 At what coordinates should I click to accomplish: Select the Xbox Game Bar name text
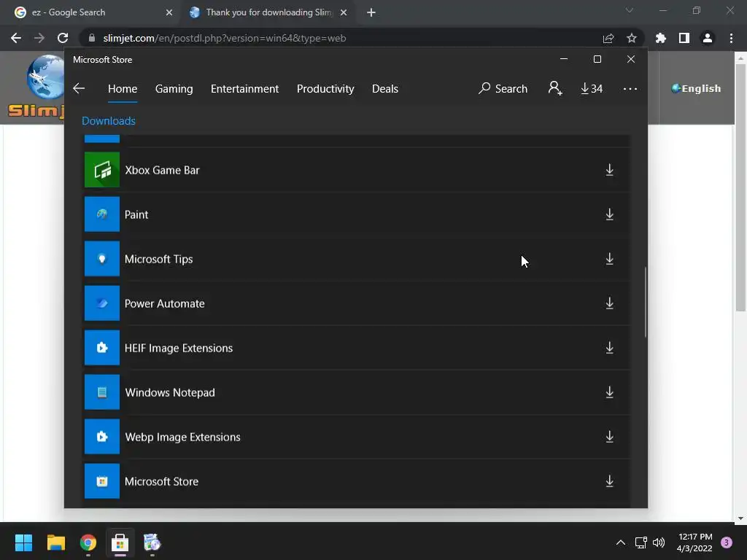[x=162, y=170]
